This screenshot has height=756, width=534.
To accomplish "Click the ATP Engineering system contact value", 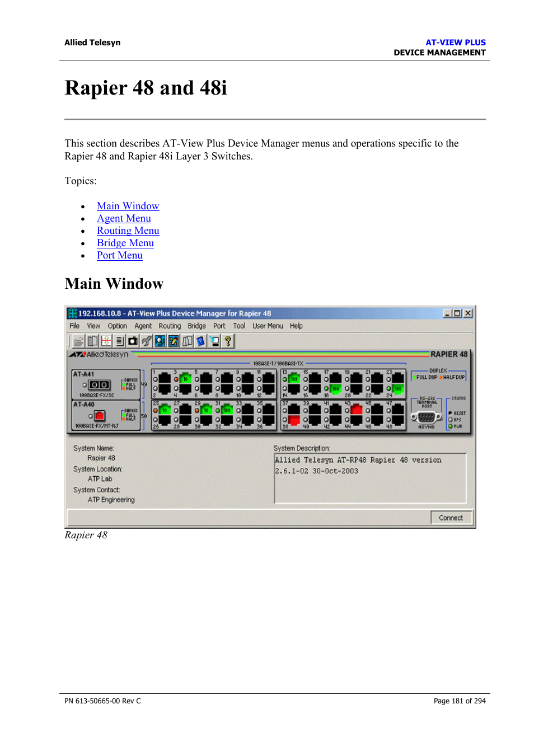I will tap(111, 500).
